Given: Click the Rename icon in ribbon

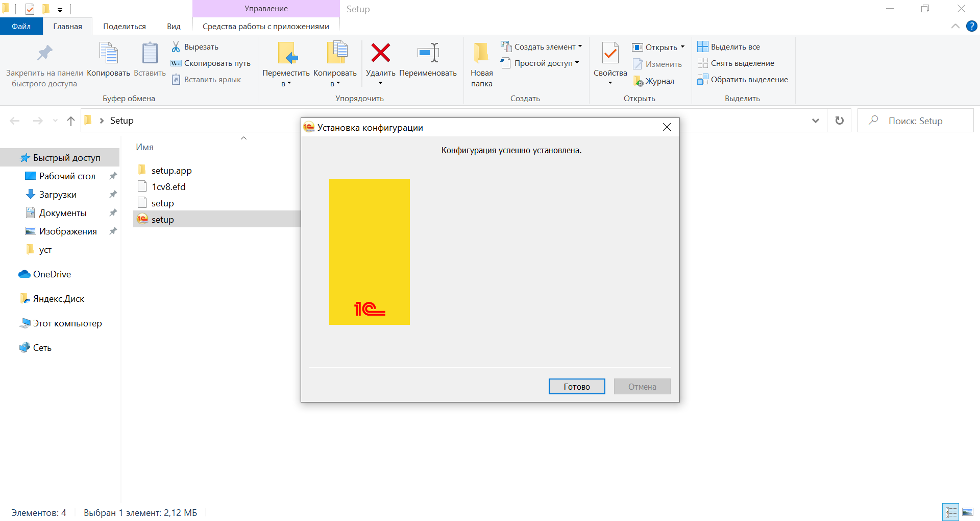Looking at the screenshot, I should tap(428, 53).
